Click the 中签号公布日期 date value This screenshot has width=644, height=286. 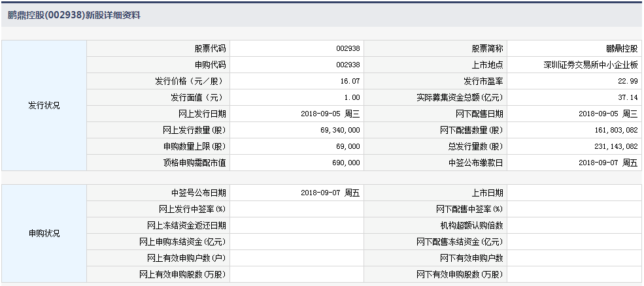(330, 193)
